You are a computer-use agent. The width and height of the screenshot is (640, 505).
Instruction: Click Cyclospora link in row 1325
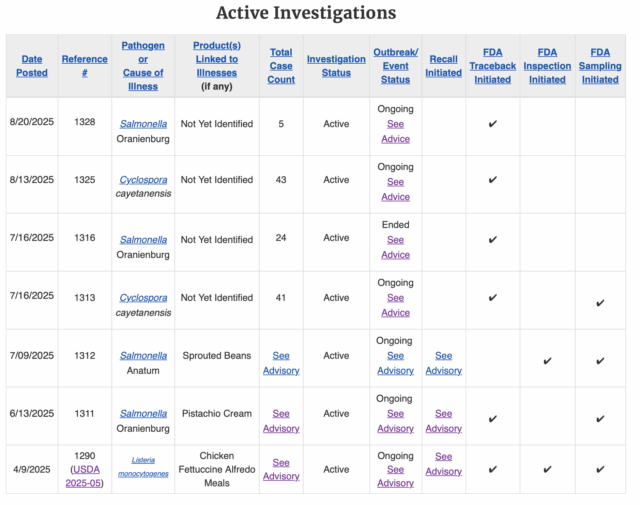(x=143, y=180)
